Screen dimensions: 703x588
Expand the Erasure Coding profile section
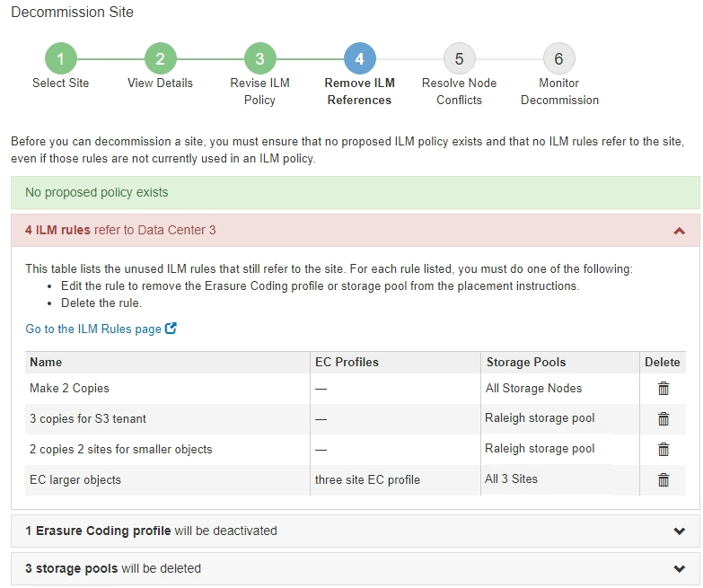coord(679,531)
